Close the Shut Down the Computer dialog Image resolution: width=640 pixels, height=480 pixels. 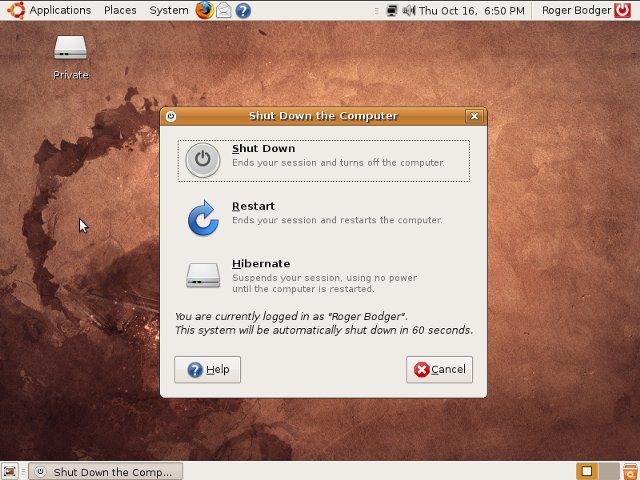pyautogui.click(x=474, y=116)
